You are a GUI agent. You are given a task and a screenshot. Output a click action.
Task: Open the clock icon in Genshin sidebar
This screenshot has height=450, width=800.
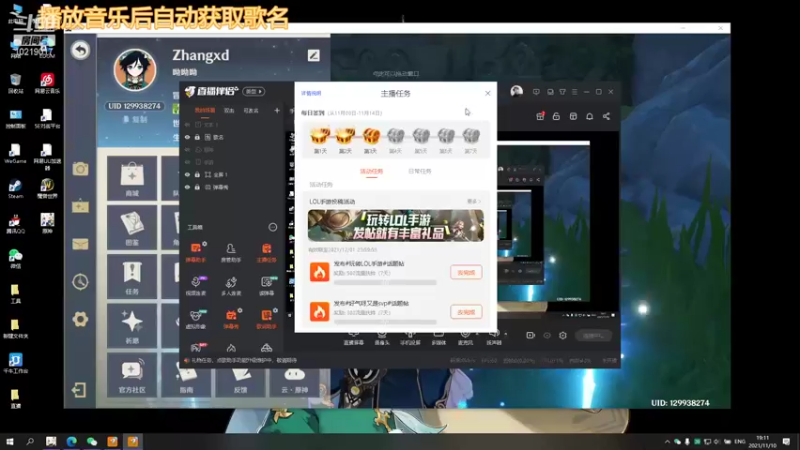[80, 282]
